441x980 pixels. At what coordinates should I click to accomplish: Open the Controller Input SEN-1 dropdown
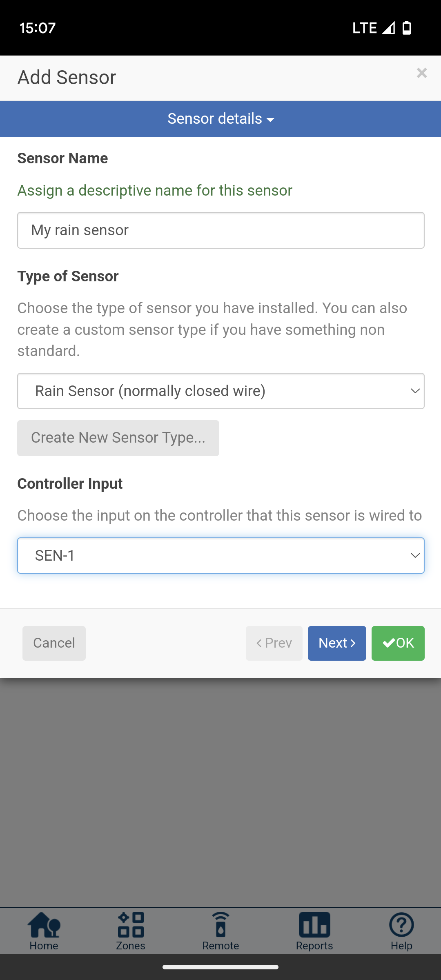click(x=220, y=555)
